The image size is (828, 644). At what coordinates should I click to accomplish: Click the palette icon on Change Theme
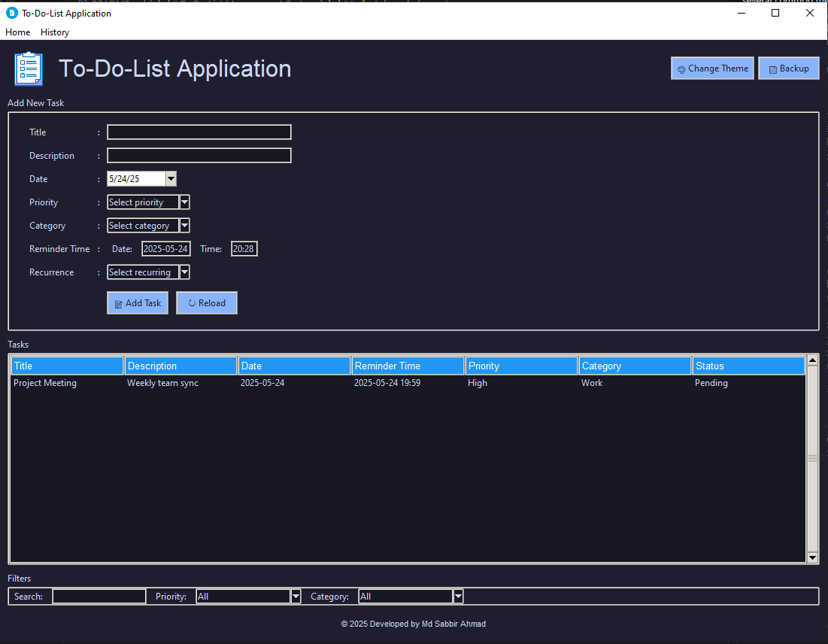(x=684, y=68)
